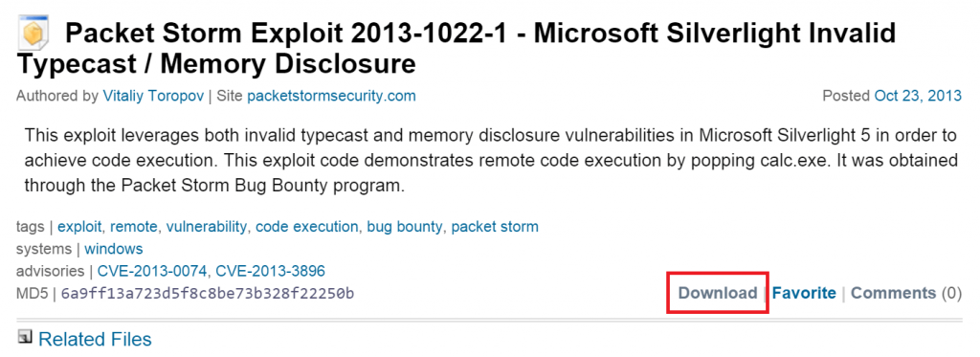Select the packet storm tag

click(x=495, y=226)
